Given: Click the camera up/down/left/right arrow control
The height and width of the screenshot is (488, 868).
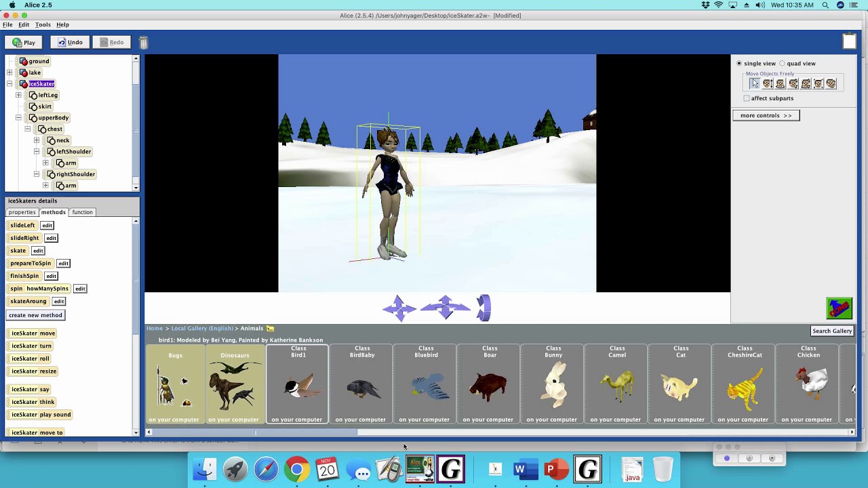Looking at the screenshot, I should (x=399, y=308).
